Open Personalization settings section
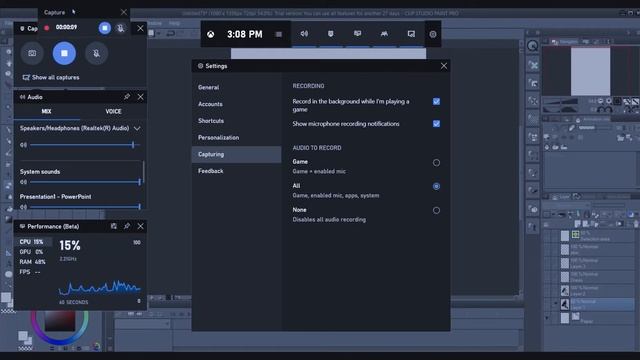The image size is (640, 360). coord(236,138)
